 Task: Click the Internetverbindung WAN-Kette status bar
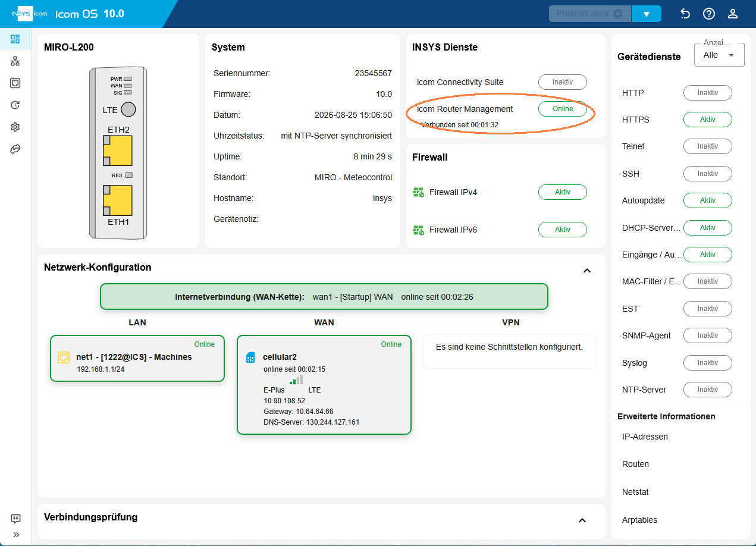pos(324,296)
